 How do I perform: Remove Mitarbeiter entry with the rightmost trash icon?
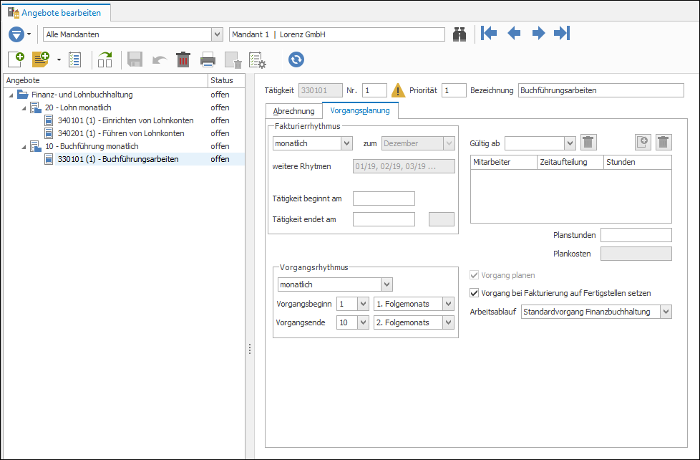coord(663,142)
